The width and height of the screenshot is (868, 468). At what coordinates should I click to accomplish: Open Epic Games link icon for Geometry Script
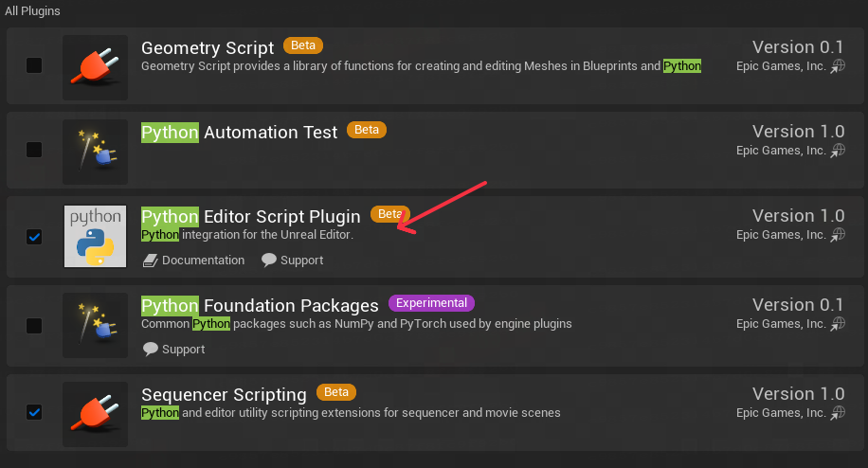[838, 66]
